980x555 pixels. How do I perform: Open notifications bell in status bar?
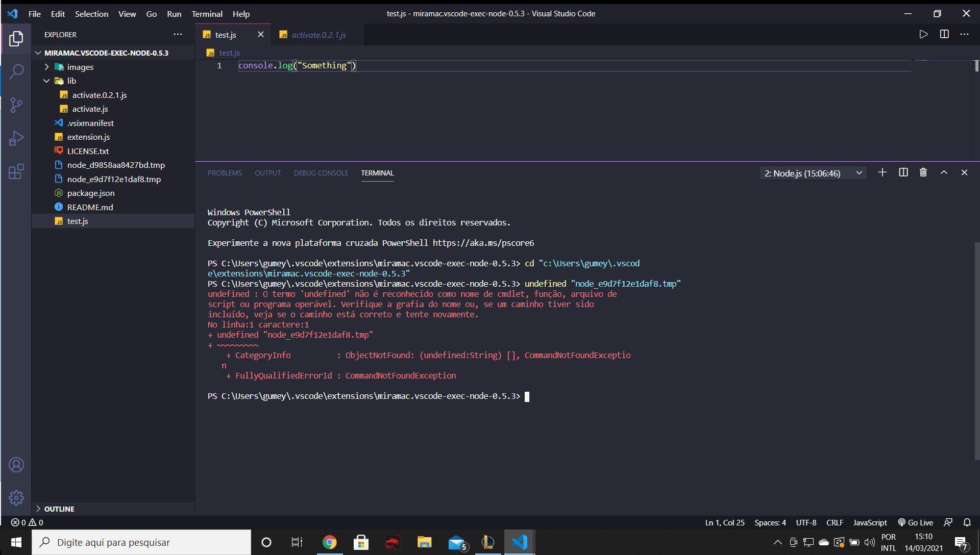967,522
